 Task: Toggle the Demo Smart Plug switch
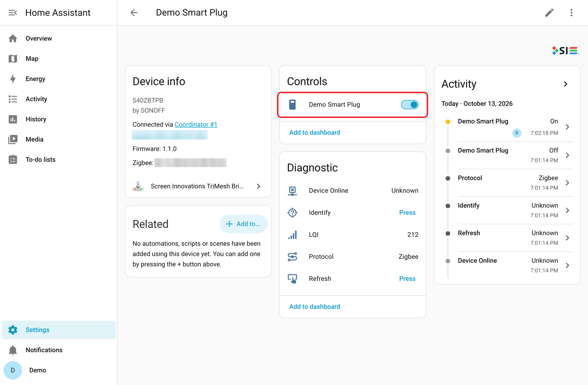[410, 105]
